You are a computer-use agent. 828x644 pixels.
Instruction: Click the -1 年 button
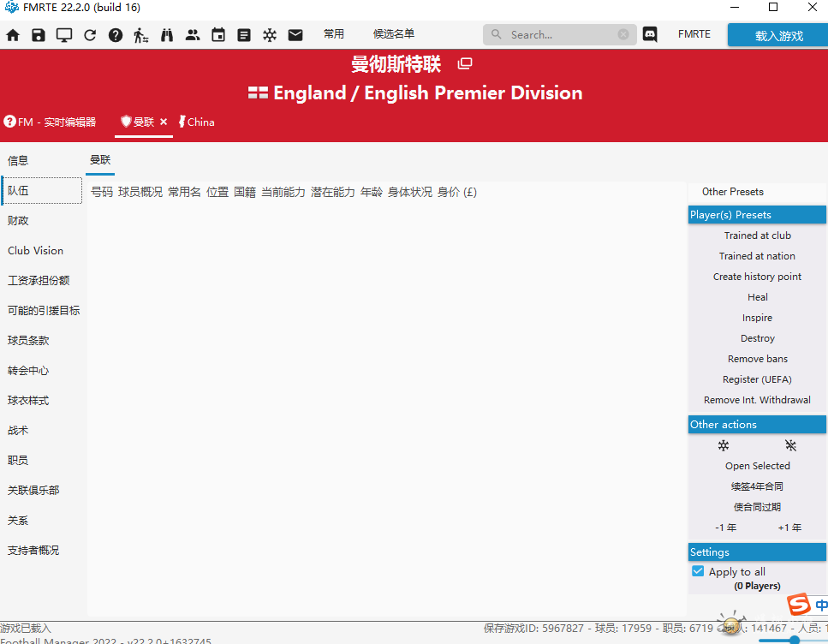coord(725,528)
